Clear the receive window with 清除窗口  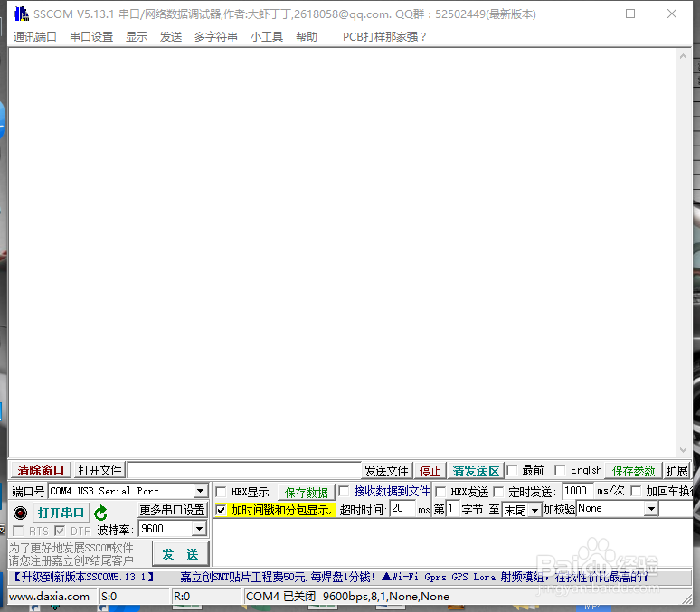coord(41,470)
